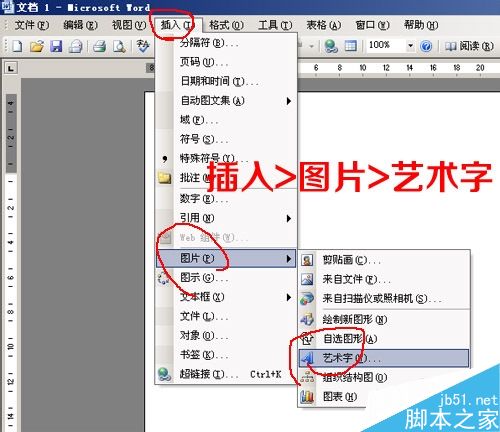This screenshot has height=432, width=500.
Task: Expand the Reference (引用) submenu
Action: tap(226, 218)
